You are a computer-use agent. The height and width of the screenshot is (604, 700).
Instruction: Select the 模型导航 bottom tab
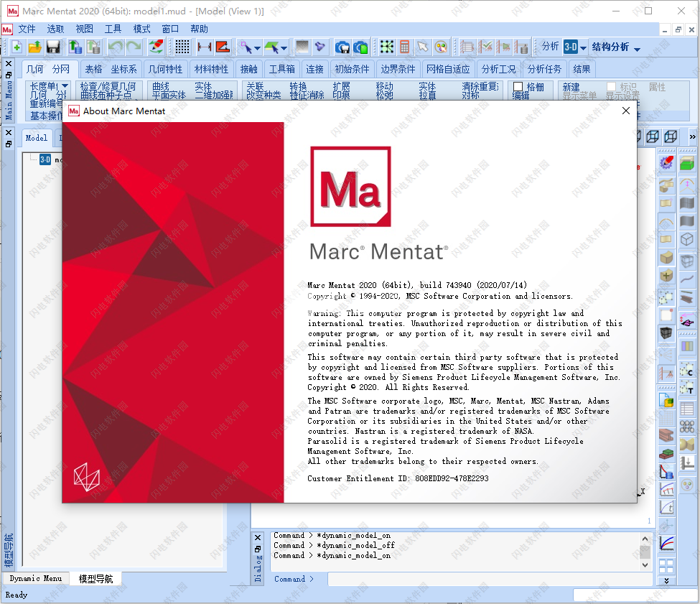coord(95,579)
